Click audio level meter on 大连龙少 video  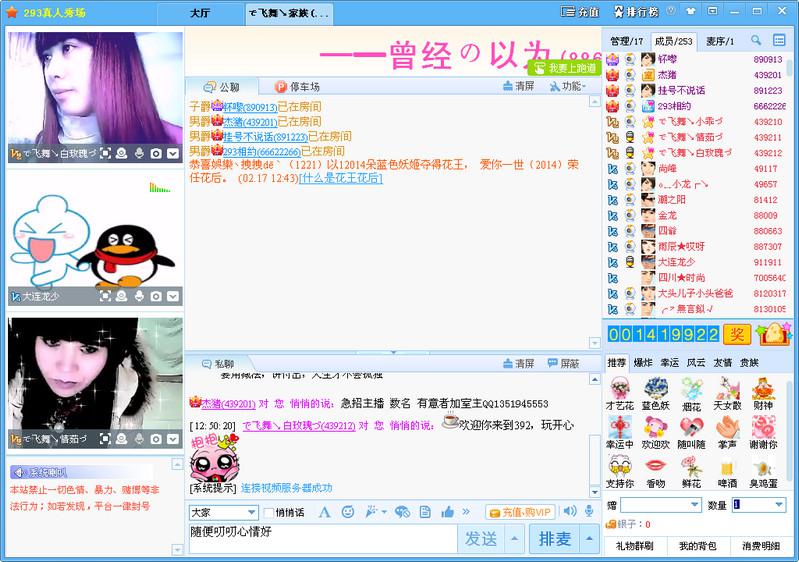(x=159, y=188)
